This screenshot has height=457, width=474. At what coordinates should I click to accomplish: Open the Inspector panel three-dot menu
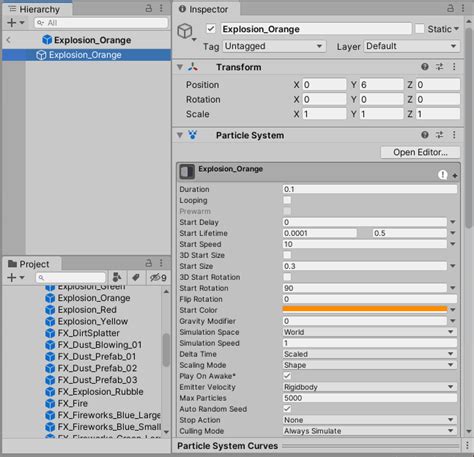click(x=463, y=8)
